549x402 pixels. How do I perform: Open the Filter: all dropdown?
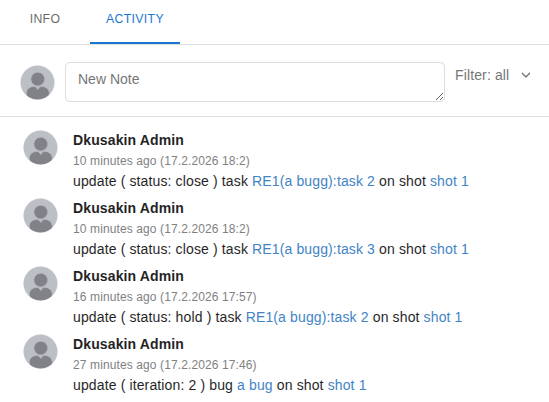click(x=493, y=75)
